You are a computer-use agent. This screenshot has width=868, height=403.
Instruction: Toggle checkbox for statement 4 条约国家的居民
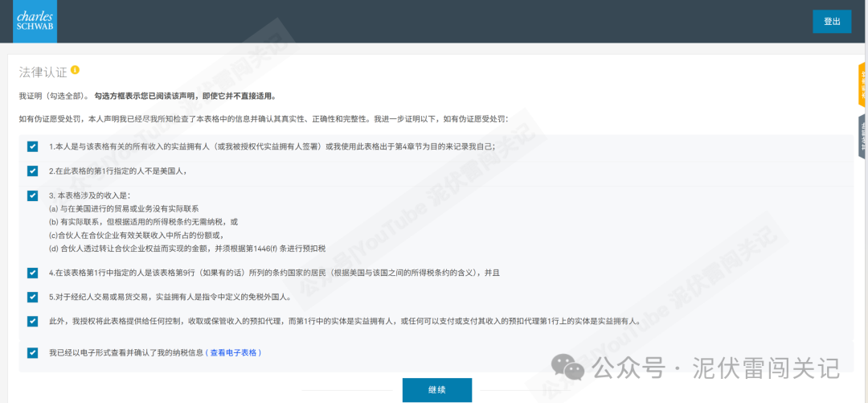click(33, 273)
